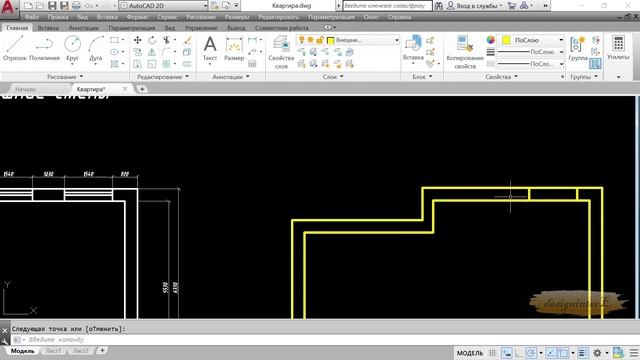Viewport: 640px width, 360px height.
Task: Toggle layer lock padlock icon
Action: point(320,40)
